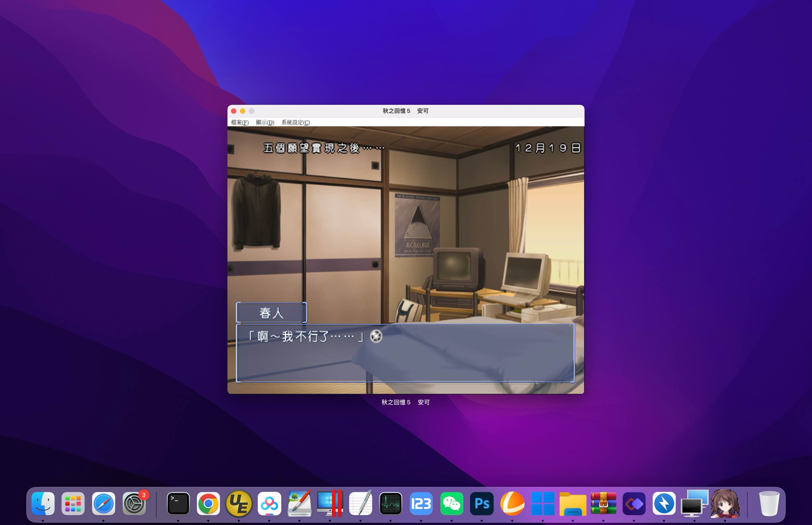Click the 春人 speaker name box
The height and width of the screenshot is (525, 812).
271,313
